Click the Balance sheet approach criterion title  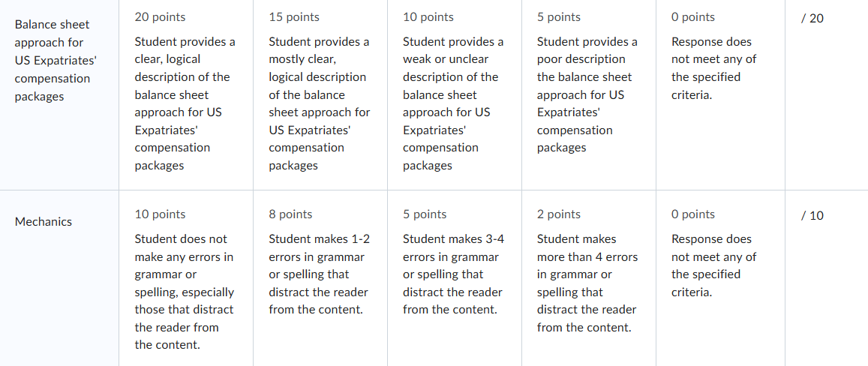52,60
